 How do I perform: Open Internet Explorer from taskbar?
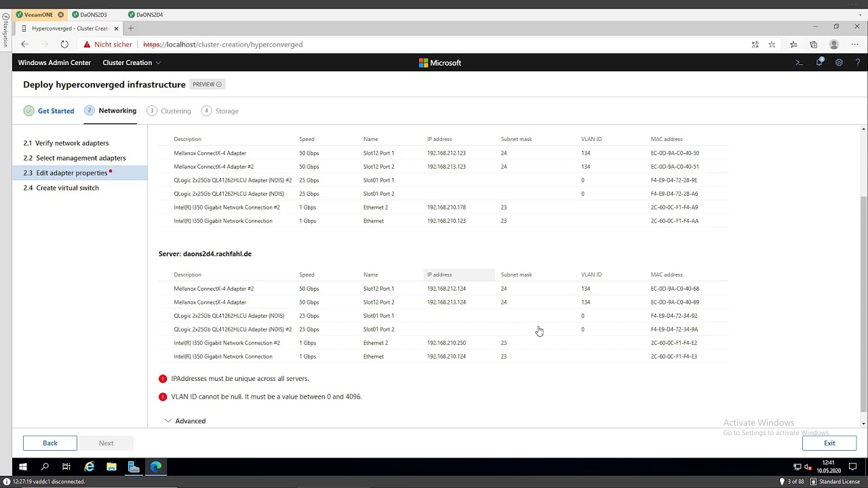point(89,466)
